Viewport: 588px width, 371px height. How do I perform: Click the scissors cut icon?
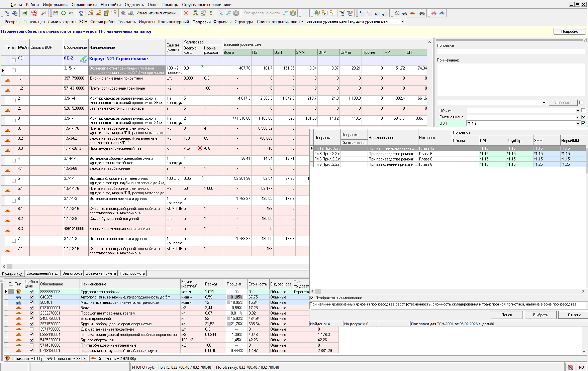click(220, 13)
